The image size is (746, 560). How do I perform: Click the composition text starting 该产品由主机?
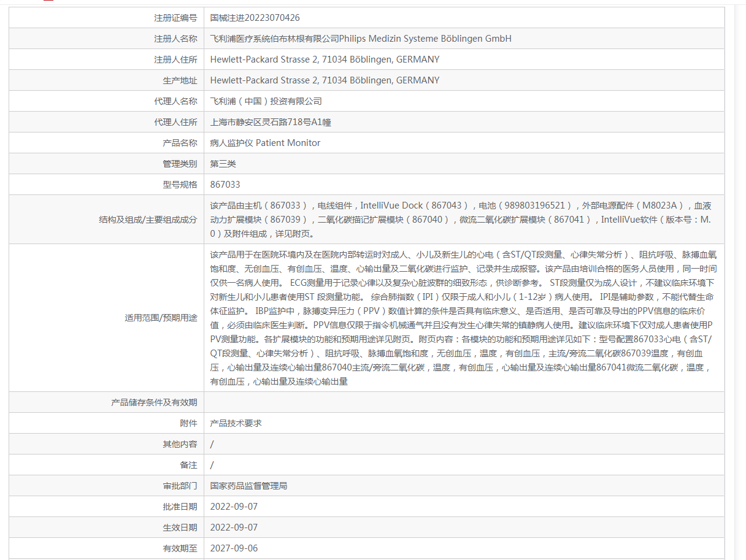[x=461, y=220]
